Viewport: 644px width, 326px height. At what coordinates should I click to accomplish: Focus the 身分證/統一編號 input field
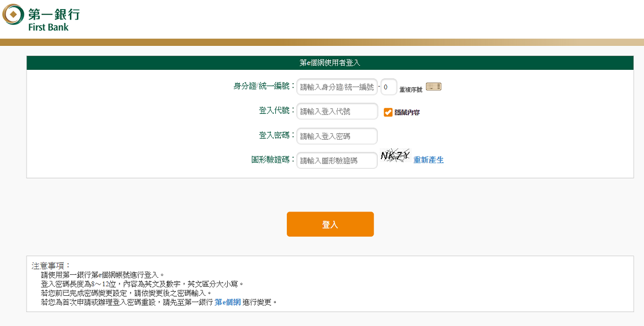point(337,87)
